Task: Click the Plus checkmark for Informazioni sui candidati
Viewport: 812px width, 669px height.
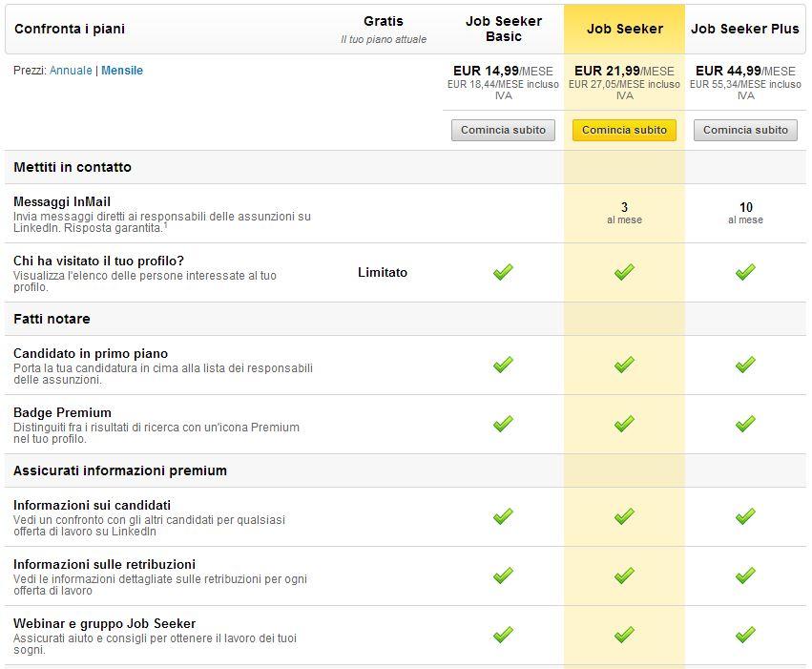Action: coord(745,516)
